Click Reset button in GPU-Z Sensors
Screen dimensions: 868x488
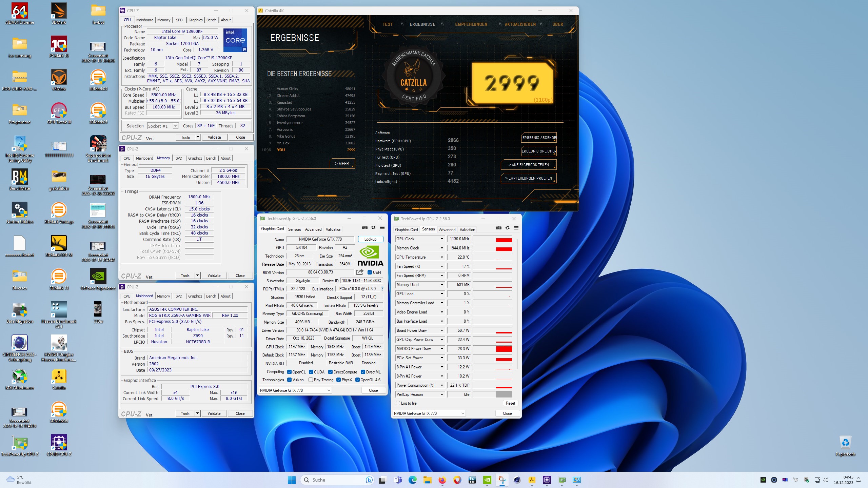click(510, 403)
